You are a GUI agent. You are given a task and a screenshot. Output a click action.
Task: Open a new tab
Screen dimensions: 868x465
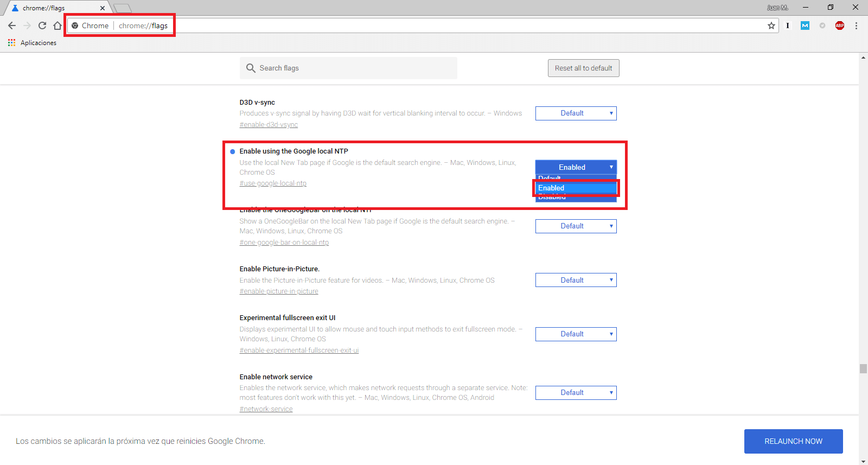tap(123, 8)
